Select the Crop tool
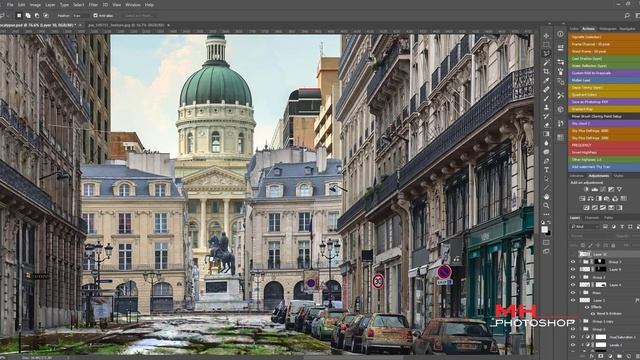 click(546, 71)
